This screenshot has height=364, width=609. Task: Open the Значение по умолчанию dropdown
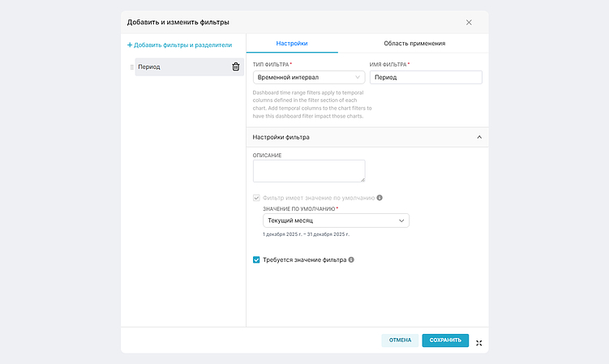point(336,221)
